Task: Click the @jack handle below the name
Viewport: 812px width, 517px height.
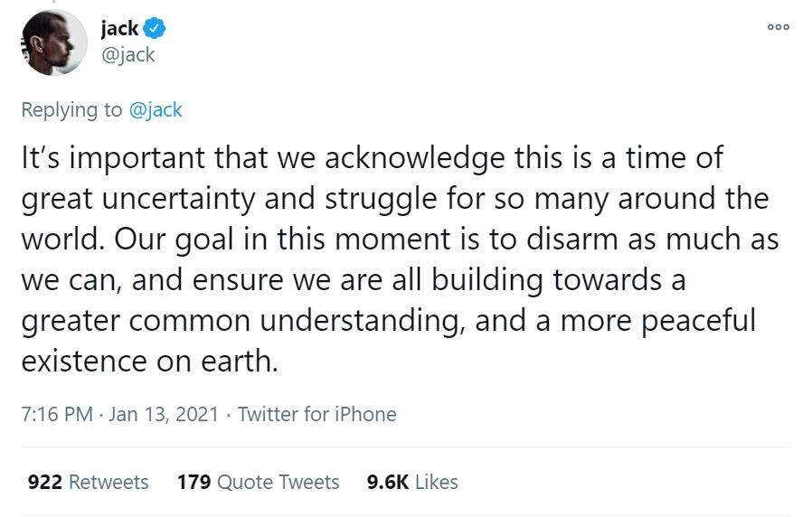Action: 127,54
